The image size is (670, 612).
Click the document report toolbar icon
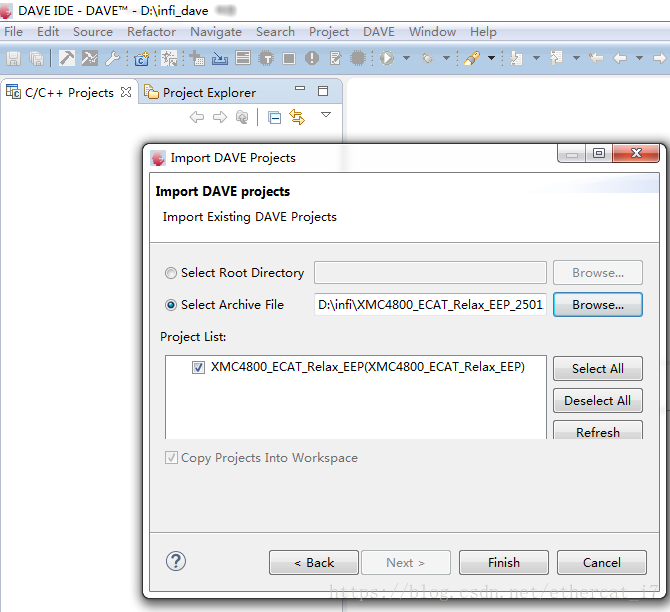point(335,58)
